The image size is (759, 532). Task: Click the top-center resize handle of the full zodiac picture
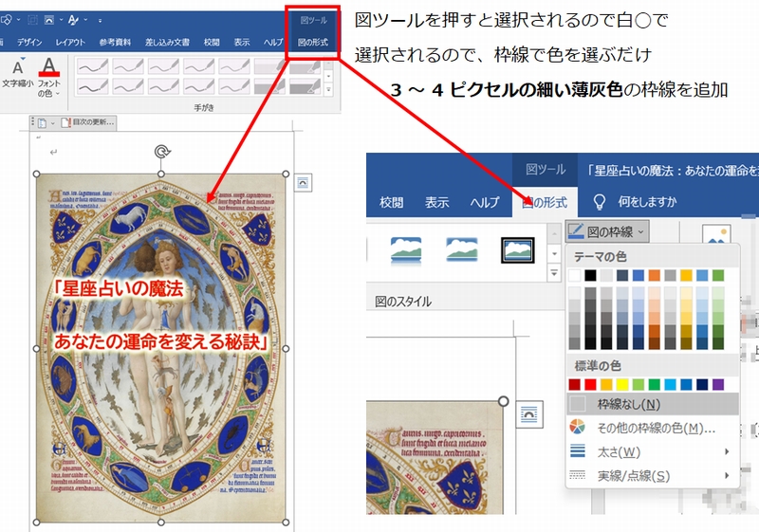161,174
